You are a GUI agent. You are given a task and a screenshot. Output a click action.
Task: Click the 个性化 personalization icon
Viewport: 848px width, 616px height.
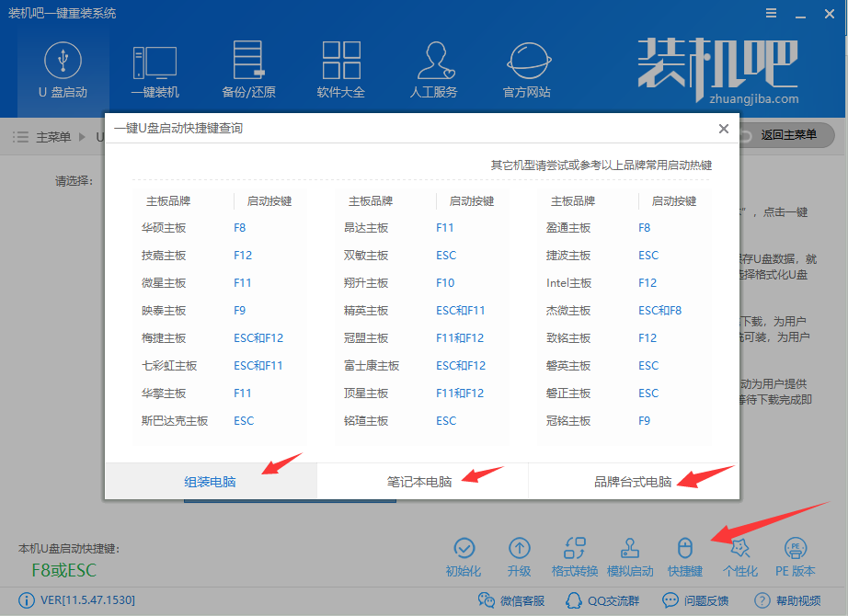pos(740,552)
